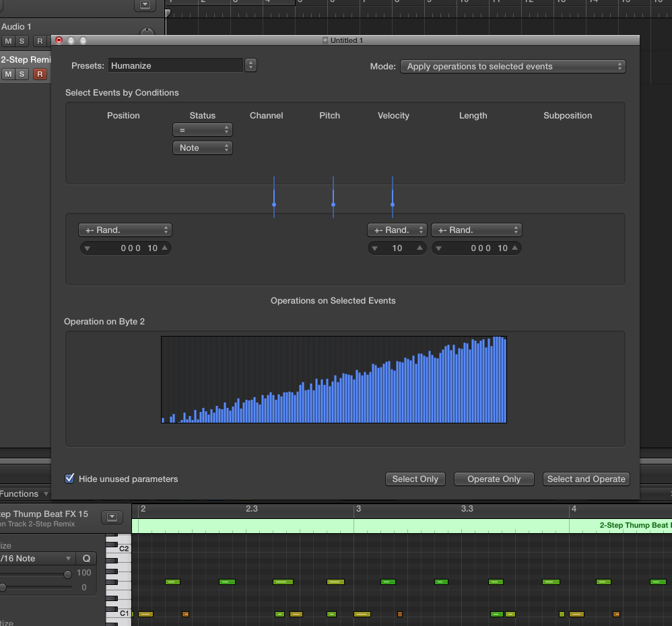Mute the 2-Step Remix track
Image resolution: width=672 pixels, height=626 pixels.
pos(8,74)
